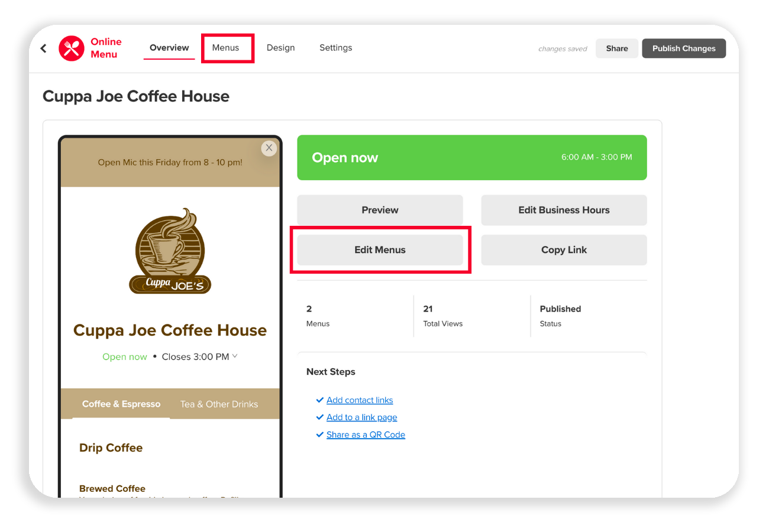This screenshot has width=769, height=532.
Task: Click the checkmark beside Add contact links
Action: [320, 400]
